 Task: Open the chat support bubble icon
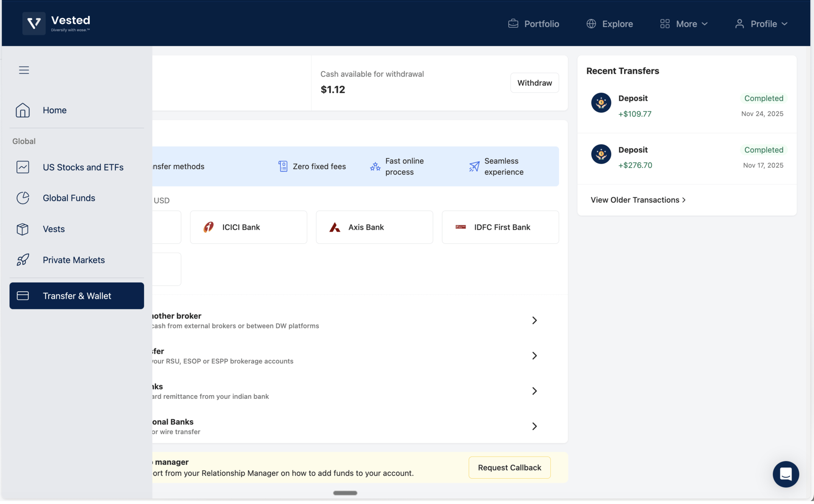[786, 474]
